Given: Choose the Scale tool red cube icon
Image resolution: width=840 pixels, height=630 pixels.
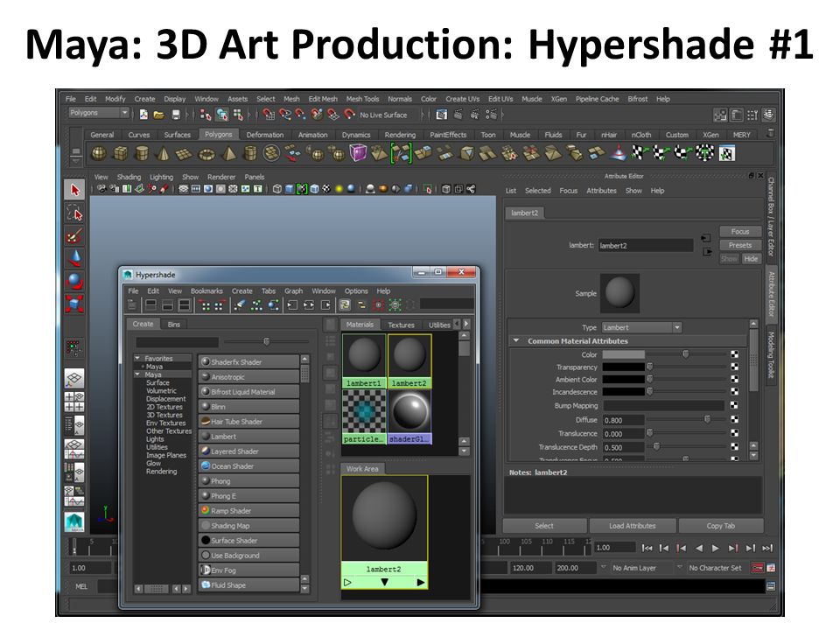Looking at the screenshot, I should [x=74, y=304].
